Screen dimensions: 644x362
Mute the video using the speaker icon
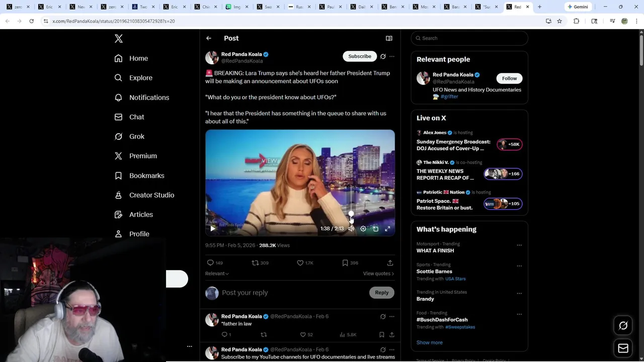click(x=351, y=228)
